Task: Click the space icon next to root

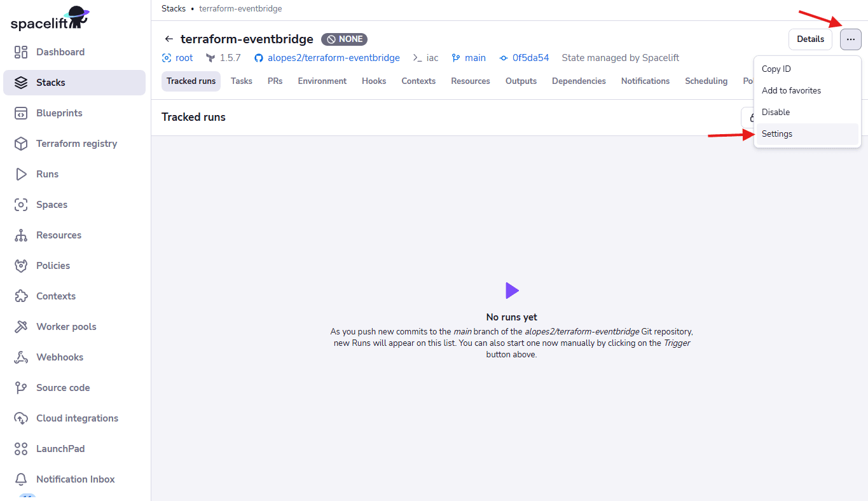Action: [x=167, y=58]
